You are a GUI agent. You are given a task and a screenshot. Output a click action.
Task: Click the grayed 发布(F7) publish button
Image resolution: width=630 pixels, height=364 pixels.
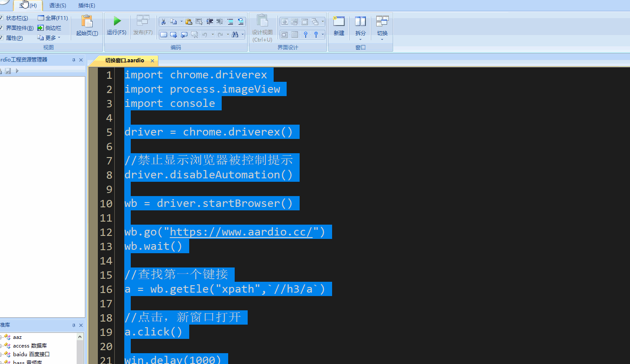[x=143, y=25]
